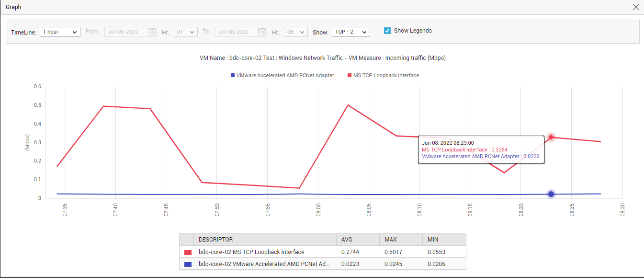The image size is (644, 278).
Task: Open the To date calendar icon
Action: (262, 32)
